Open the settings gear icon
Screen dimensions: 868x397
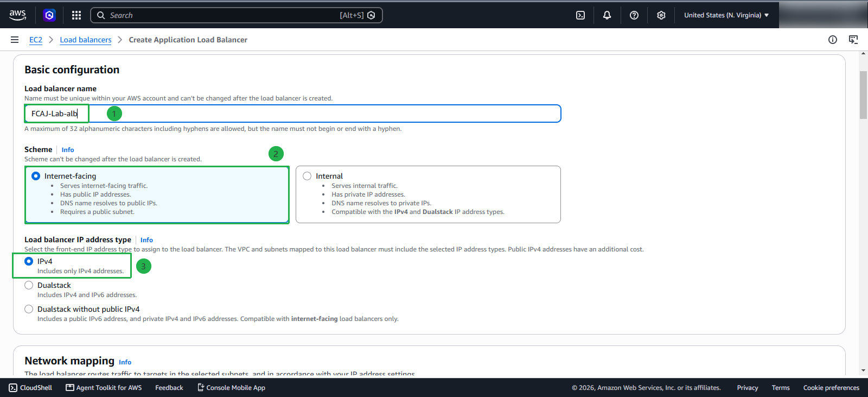(x=661, y=15)
